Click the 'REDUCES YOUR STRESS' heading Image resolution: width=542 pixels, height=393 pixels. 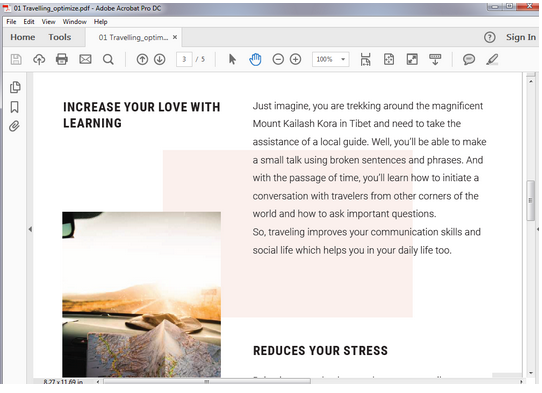coord(320,350)
